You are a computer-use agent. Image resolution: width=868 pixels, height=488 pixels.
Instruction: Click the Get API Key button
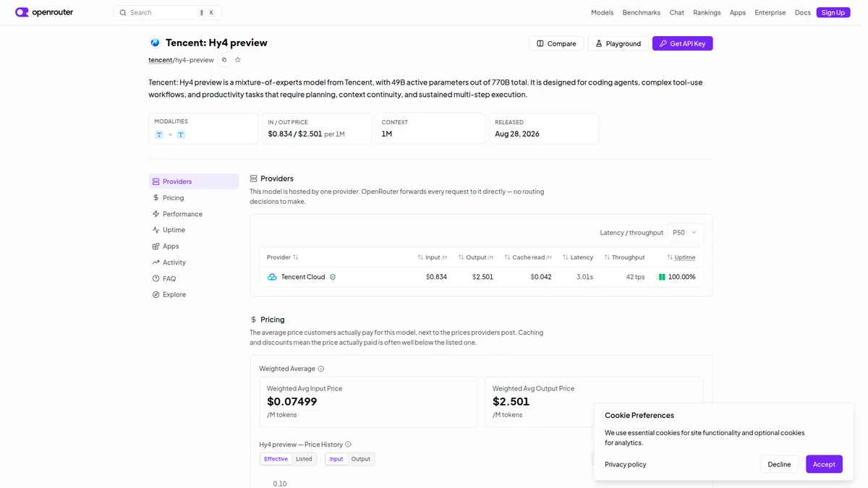click(x=682, y=43)
